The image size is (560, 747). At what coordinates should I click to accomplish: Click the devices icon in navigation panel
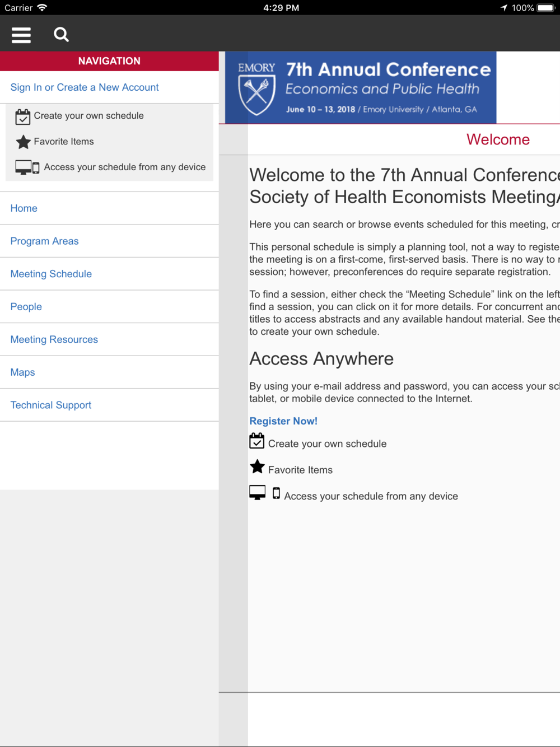(x=27, y=167)
